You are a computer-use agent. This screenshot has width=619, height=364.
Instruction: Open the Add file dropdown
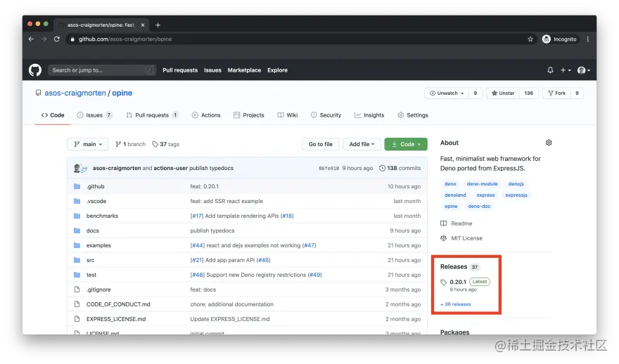362,144
